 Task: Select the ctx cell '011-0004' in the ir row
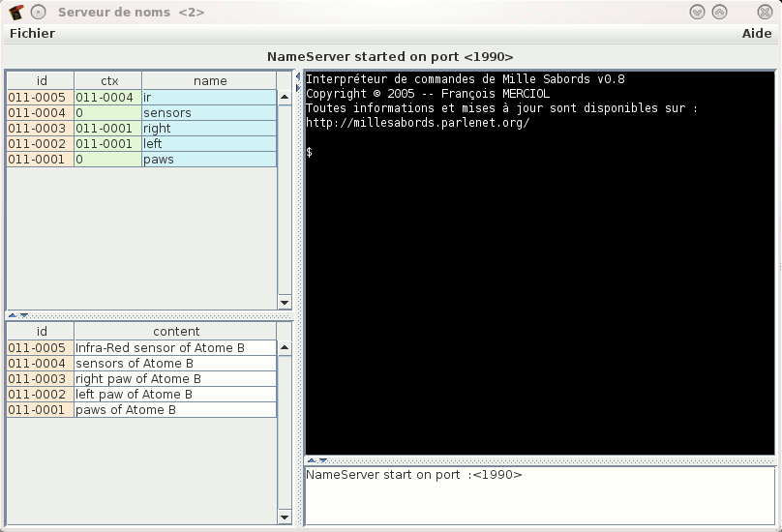click(107, 98)
